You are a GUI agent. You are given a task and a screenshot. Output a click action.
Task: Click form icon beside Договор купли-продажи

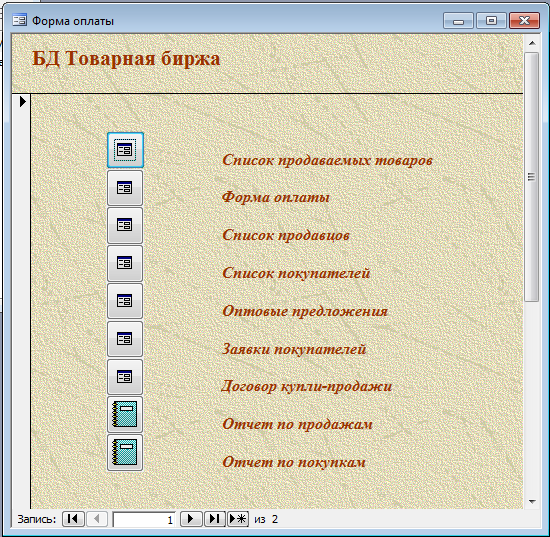pos(125,377)
